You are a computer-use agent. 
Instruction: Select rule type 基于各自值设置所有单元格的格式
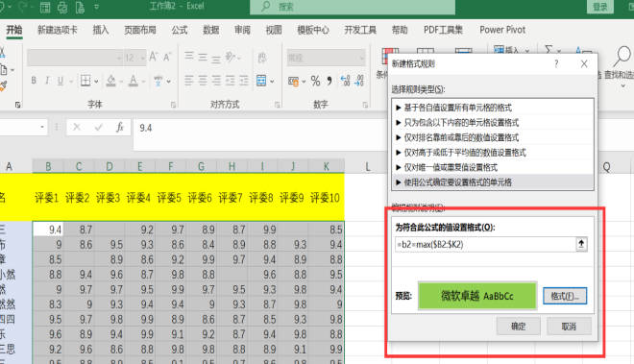(x=493, y=108)
